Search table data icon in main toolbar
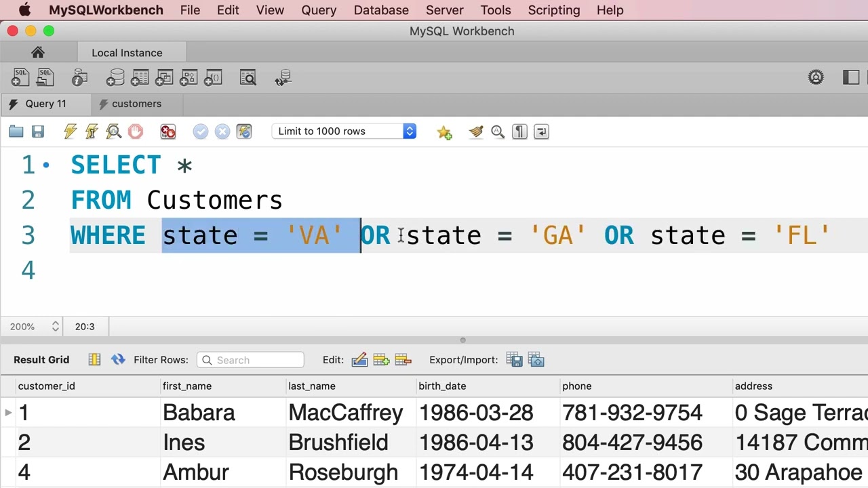The height and width of the screenshot is (488, 868). pyautogui.click(x=248, y=78)
